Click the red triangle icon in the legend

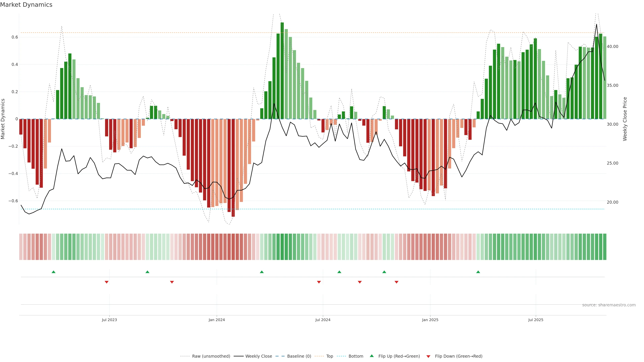[428, 356]
